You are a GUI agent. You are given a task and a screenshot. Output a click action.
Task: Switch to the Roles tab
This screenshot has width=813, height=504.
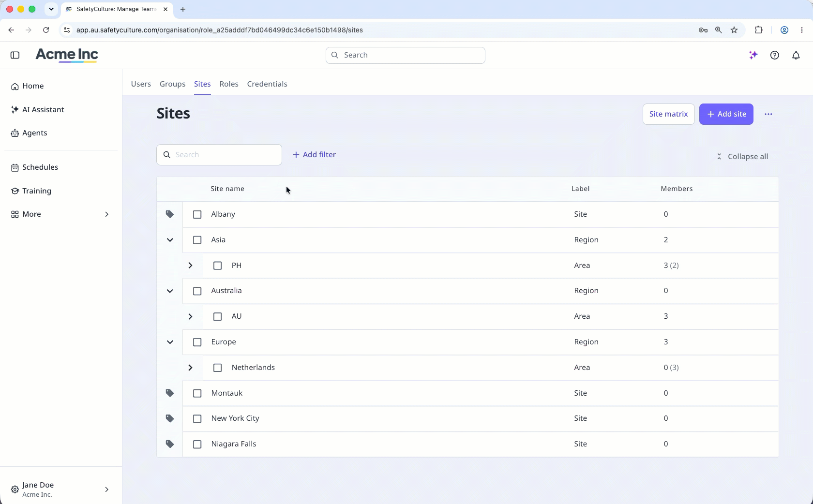point(229,84)
